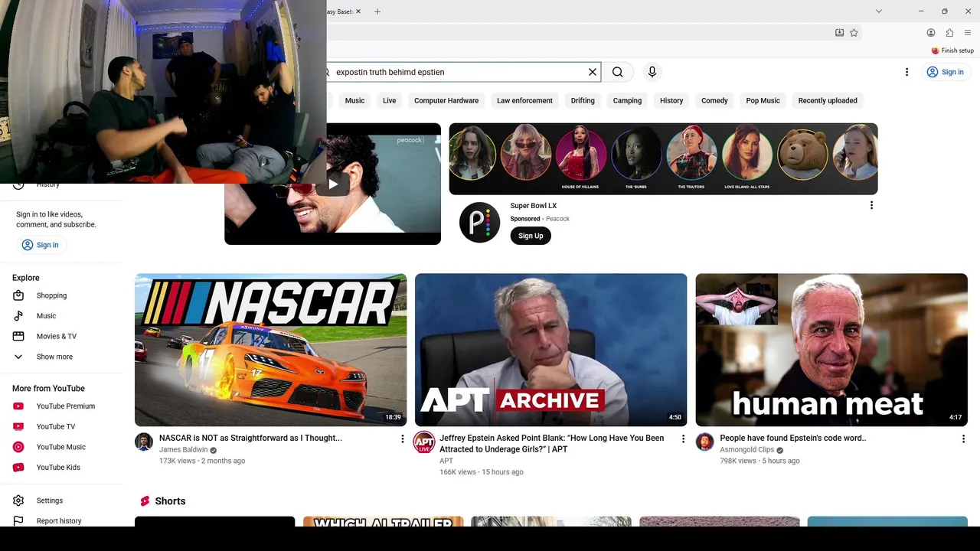The width and height of the screenshot is (980, 551).
Task: Visit Asmongold Clips channel name
Action: click(746, 450)
